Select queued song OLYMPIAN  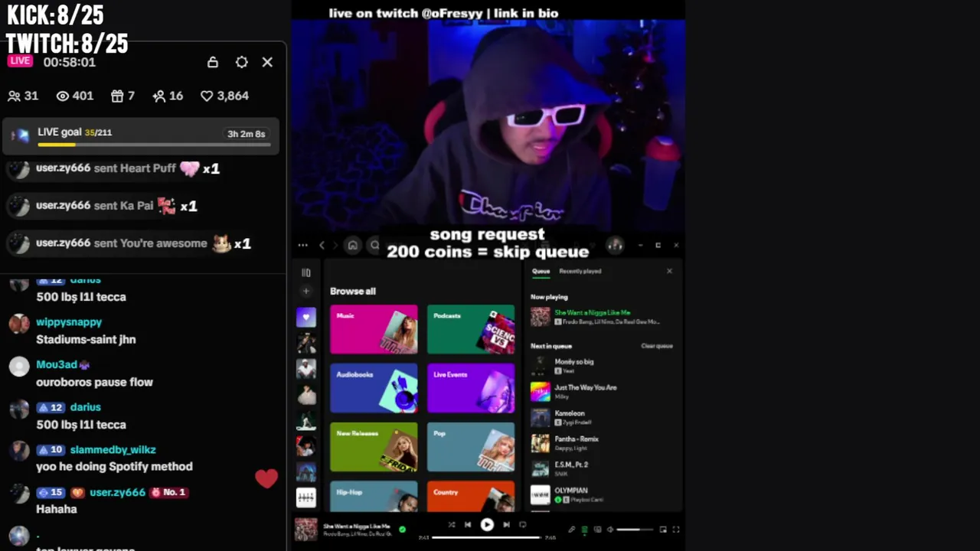[x=603, y=494]
